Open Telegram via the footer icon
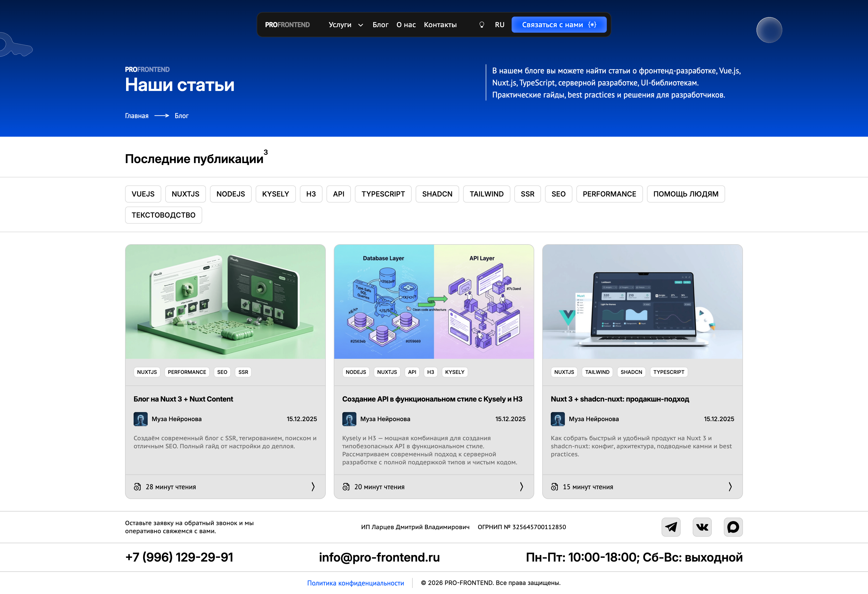Image resolution: width=868 pixels, height=594 pixels. tap(671, 527)
